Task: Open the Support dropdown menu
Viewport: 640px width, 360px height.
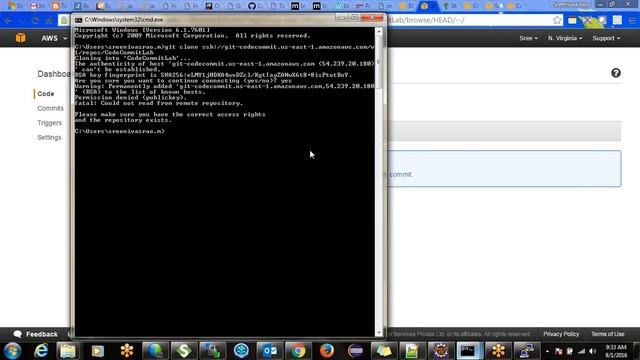Action: [606, 38]
